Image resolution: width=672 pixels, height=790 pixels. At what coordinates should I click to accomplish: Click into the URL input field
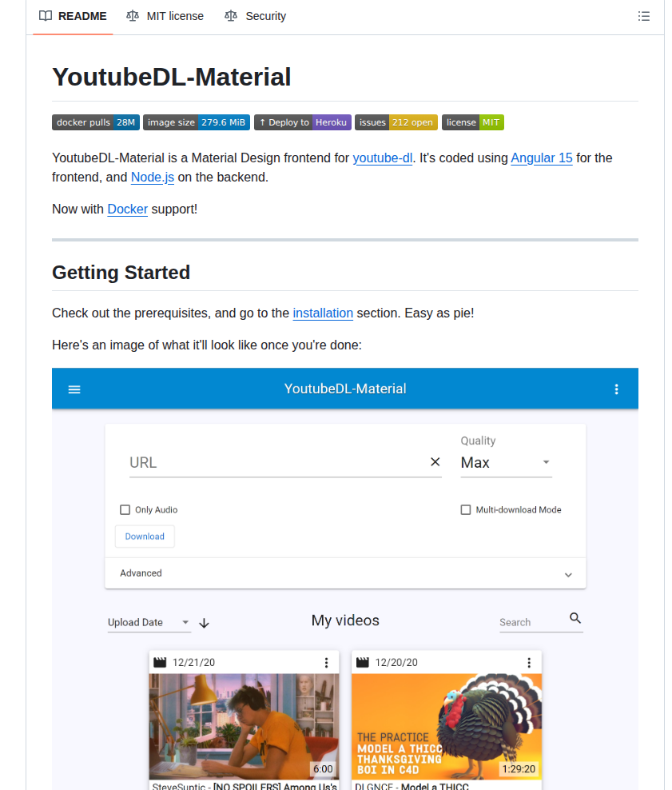276,463
